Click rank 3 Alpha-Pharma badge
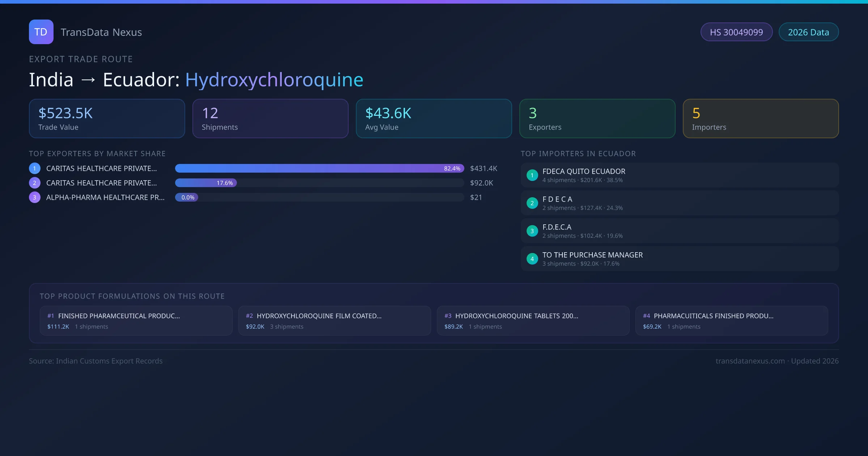The width and height of the screenshot is (868, 456). point(35,197)
